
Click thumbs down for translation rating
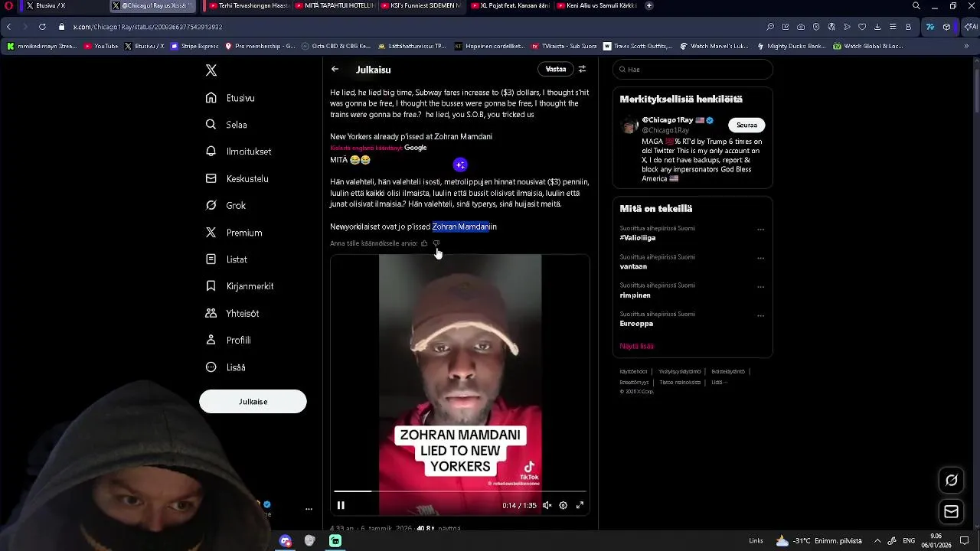[436, 243]
